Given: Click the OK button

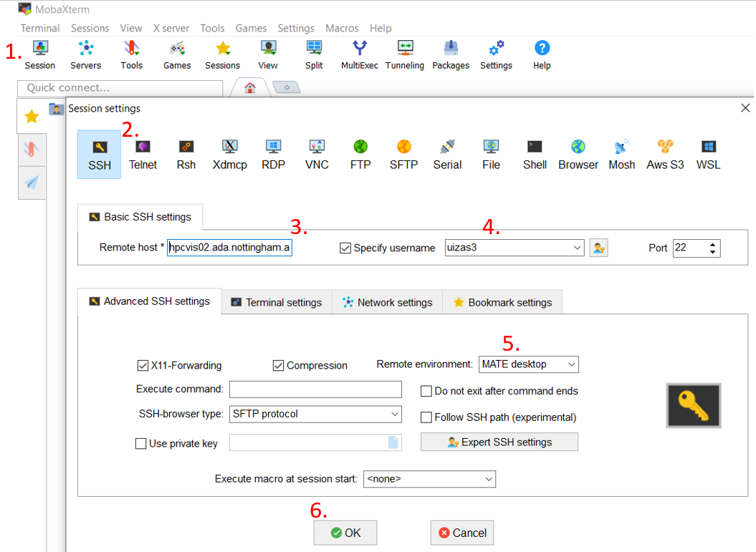Looking at the screenshot, I should coord(345,533).
